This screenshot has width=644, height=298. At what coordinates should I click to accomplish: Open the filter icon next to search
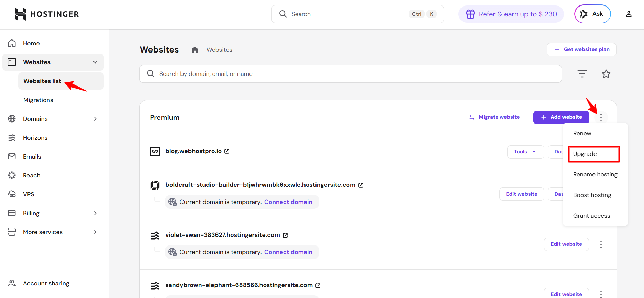pos(582,74)
